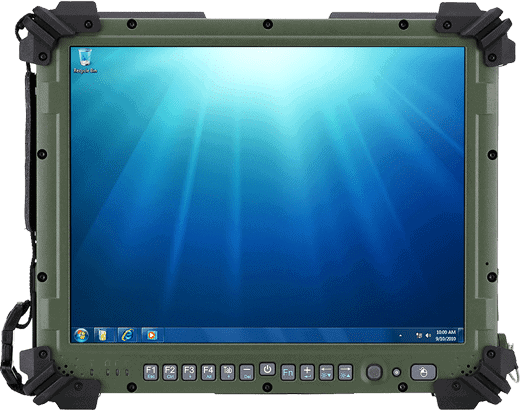
Task: Tap the right arrow brightness-up key
Action: [x=345, y=372]
